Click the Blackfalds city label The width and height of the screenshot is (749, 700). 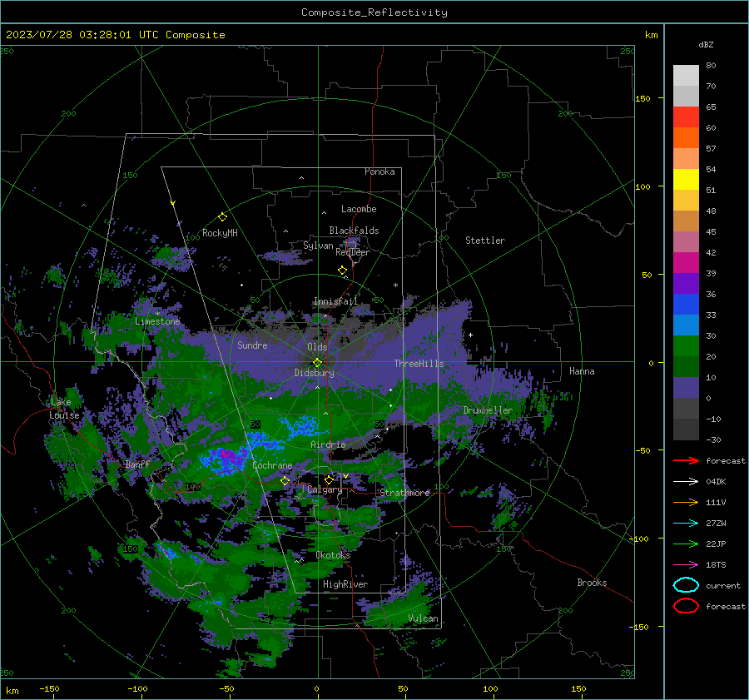coord(354,231)
